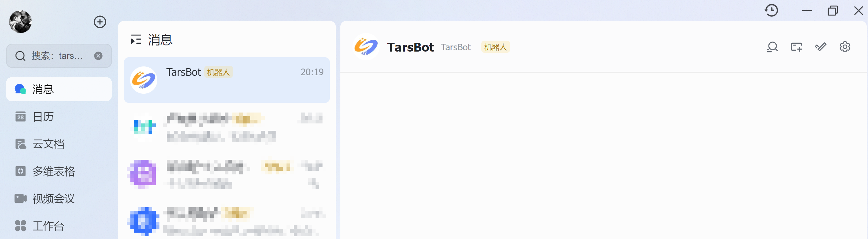Click TarsBot avatar in chat header
Viewport: 868px width, 239px height.
coord(365,47)
